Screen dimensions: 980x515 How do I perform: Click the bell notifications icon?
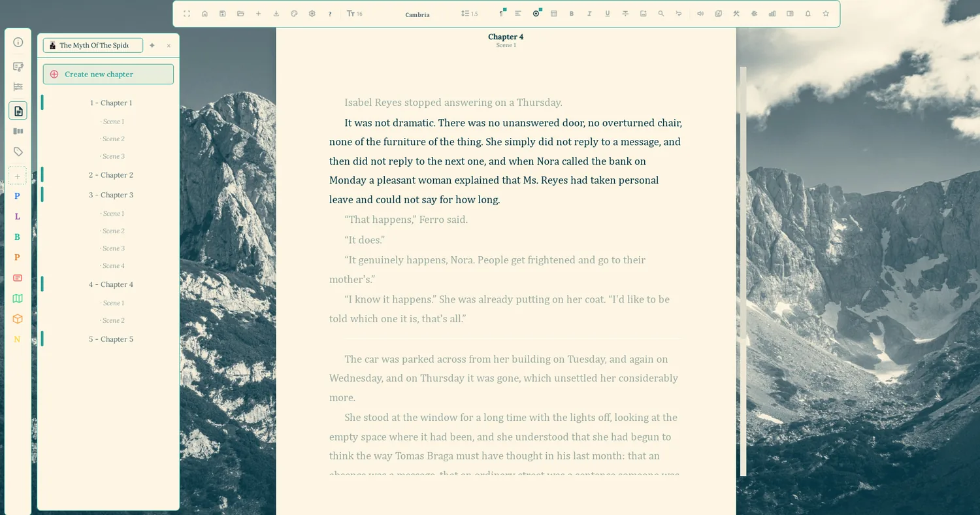(808, 14)
